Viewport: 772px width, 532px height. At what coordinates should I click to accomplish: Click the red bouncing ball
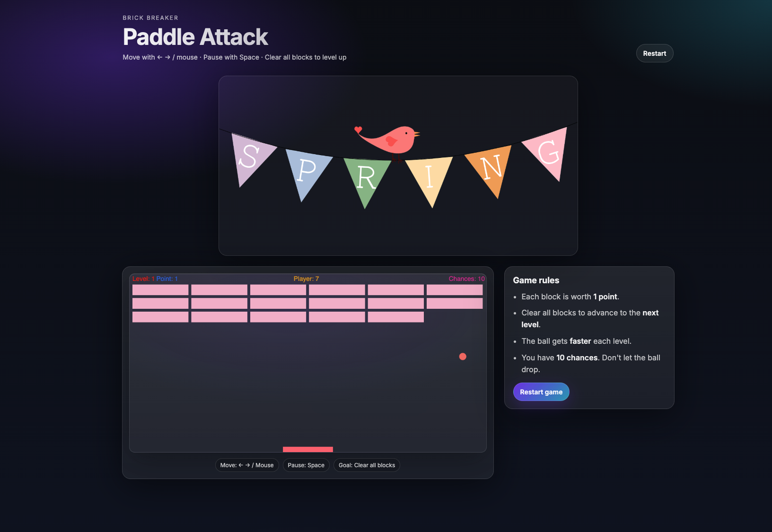(463, 357)
